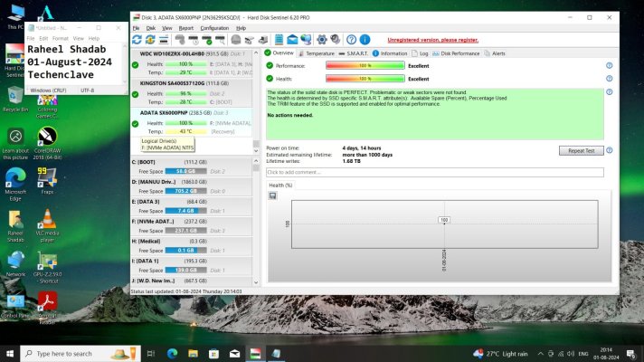This screenshot has width=644, height=362.
Task: Click the help icon next to Repeat Test
Action: click(609, 150)
